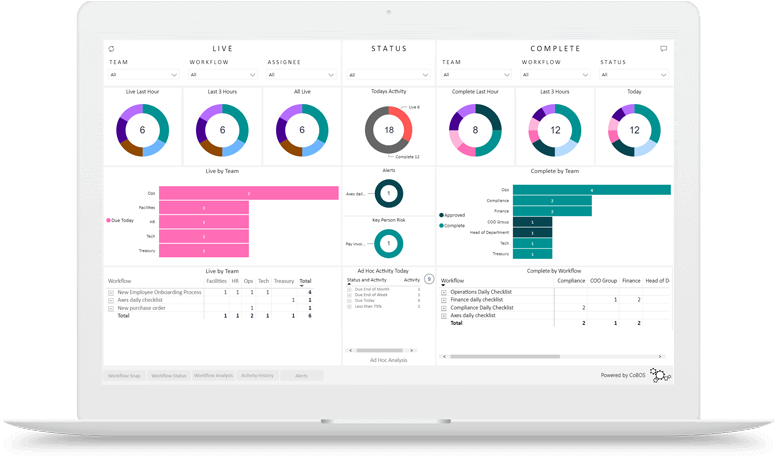The height and width of the screenshot is (458, 778).
Task: Click the CoBOS gears logo
Action: (x=660, y=375)
